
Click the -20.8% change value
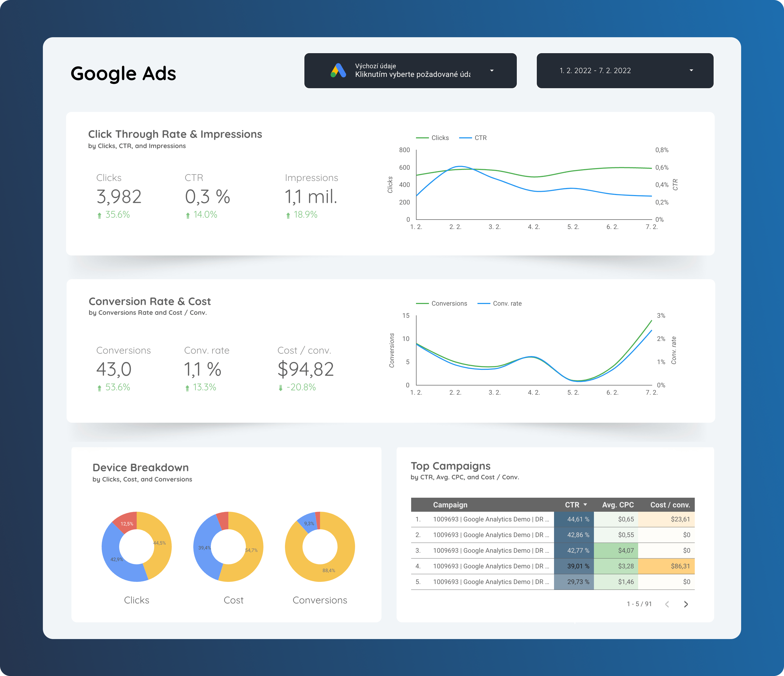click(x=301, y=387)
